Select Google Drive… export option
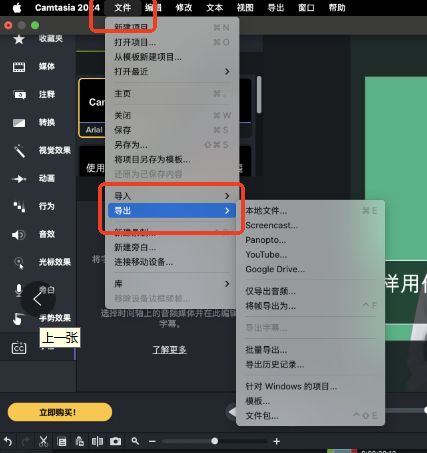 click(x=310, y=269)
